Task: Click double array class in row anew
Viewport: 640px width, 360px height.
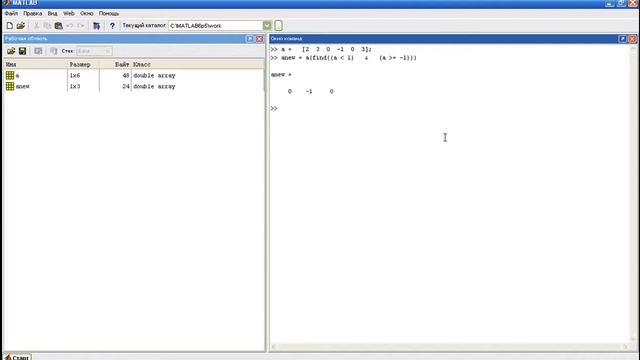Action: coord(154,87)
